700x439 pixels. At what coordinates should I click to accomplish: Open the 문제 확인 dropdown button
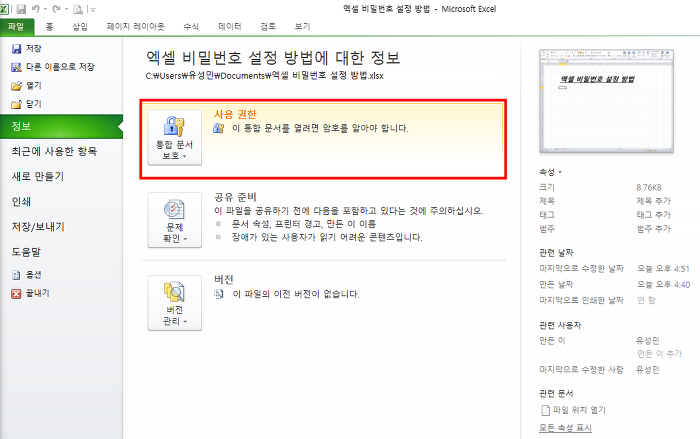point(175,220)
